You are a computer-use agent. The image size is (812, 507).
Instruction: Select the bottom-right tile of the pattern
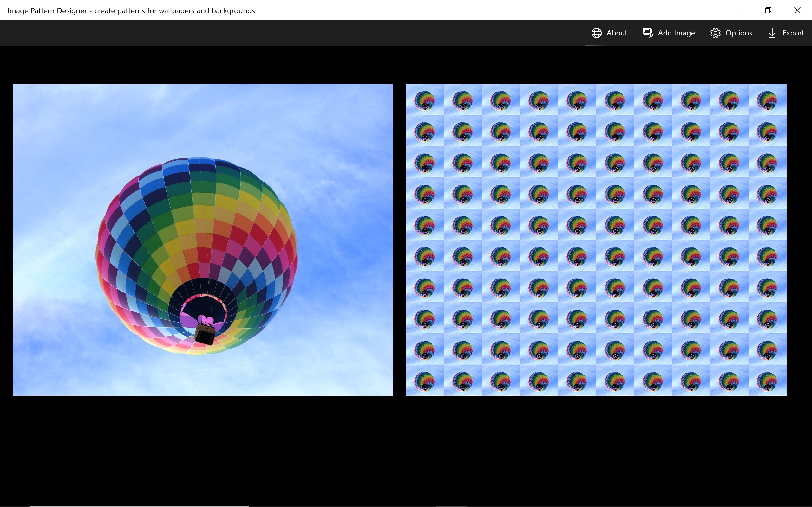(767, 380)
